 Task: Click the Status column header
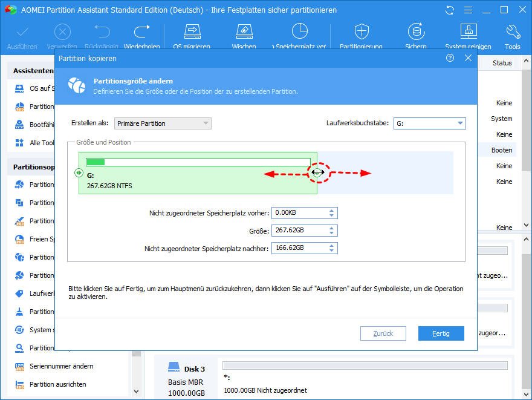(x=502, y=63)
